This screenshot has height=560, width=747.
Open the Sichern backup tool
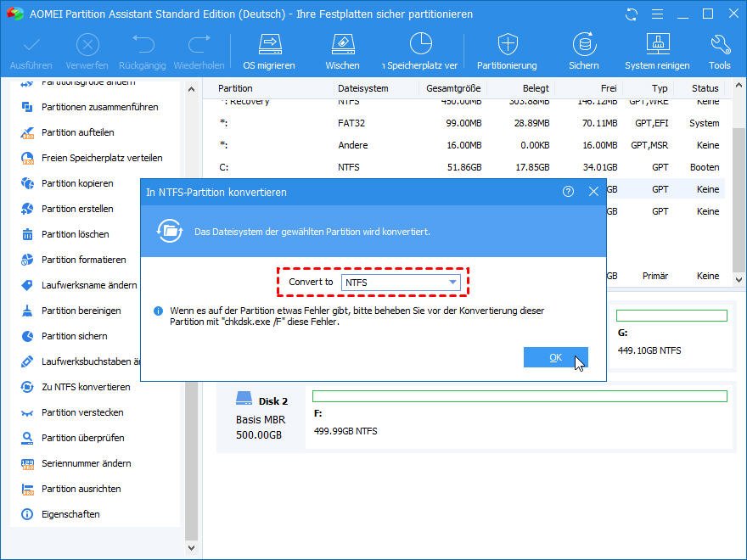pos(584,52)
